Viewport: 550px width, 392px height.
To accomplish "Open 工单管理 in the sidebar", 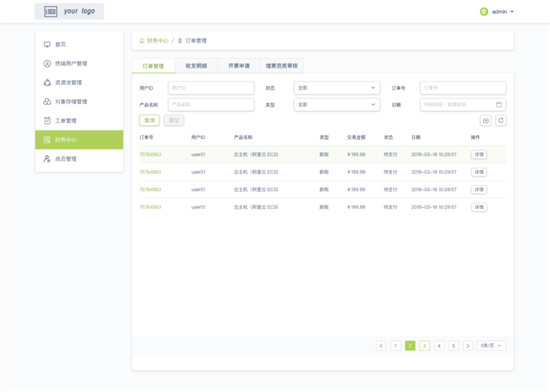I will tap(79, 121).
